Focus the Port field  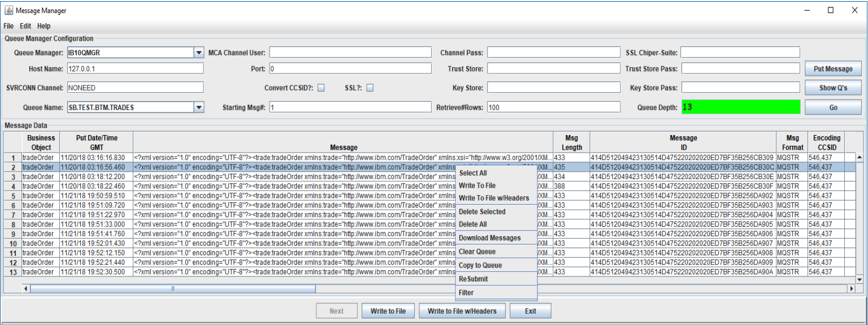click(x=350, y=68)
